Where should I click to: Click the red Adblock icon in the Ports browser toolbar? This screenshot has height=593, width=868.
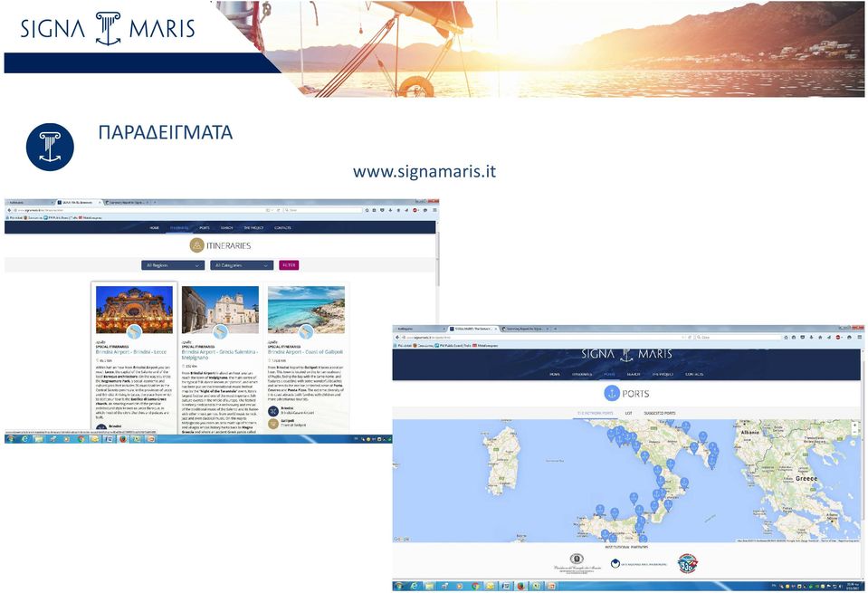click(839, 337)
